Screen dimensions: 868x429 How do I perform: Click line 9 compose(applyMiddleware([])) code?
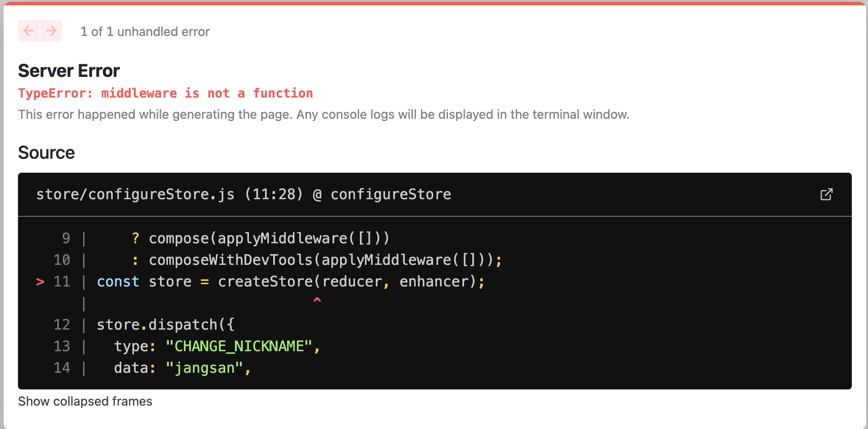pos(269,238)
